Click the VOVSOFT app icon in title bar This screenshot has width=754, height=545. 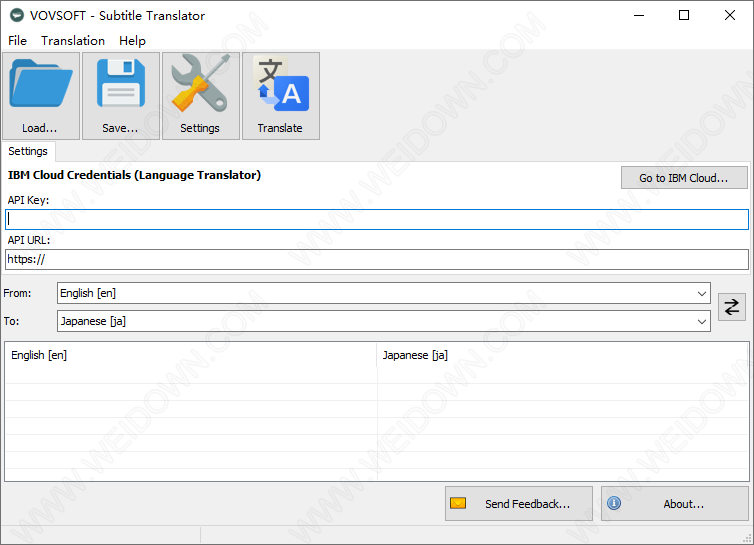click(x=17, y=15)
